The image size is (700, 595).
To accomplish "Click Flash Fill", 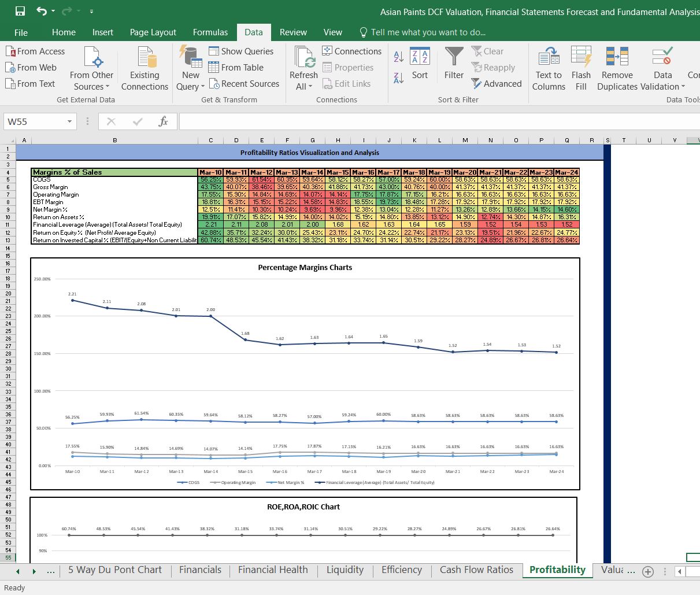I will click(581, 68).
